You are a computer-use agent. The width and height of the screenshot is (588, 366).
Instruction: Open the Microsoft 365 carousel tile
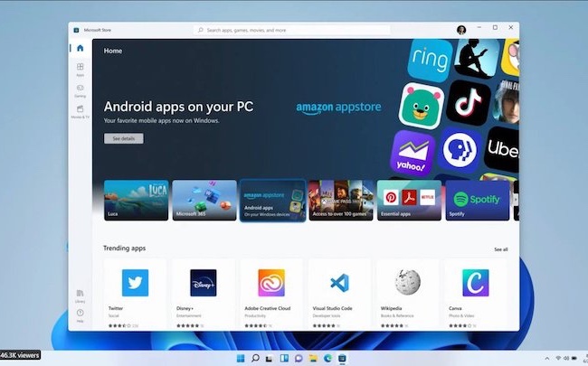(204, 200)
